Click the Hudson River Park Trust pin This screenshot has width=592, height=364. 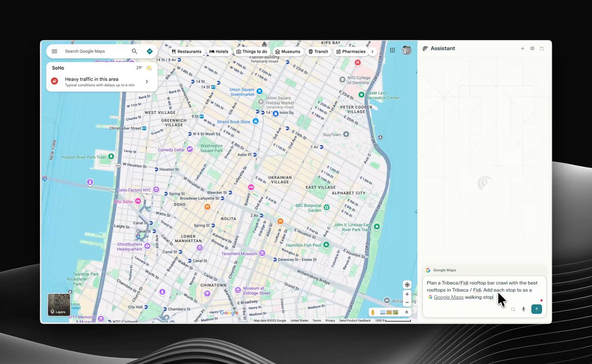pos(111,156)
